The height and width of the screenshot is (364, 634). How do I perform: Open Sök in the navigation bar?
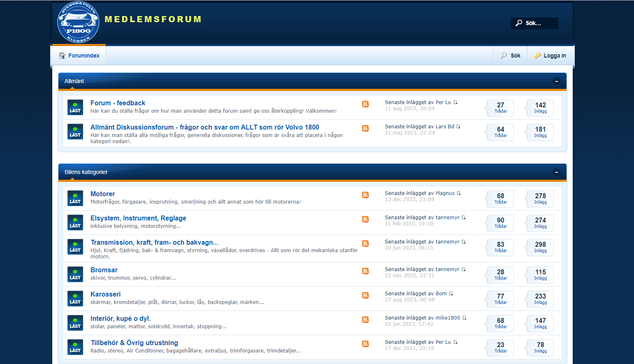(511, 56)
